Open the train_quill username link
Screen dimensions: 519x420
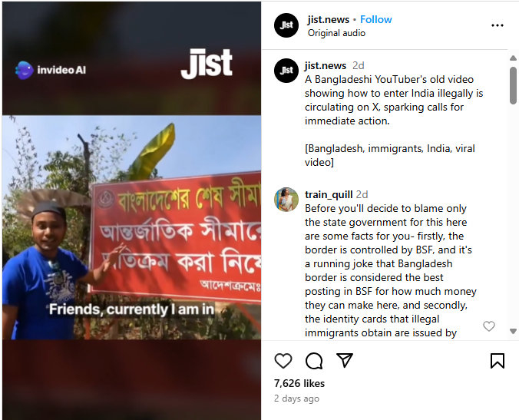(329, 194)
